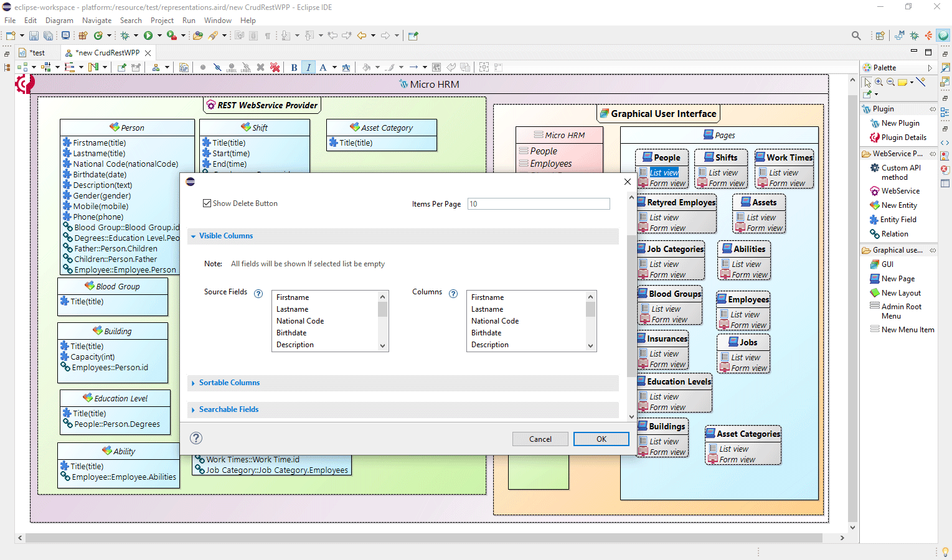Click the Save All toolbar icon
The image size is (952, 560).
pyautogui.click(x=48, y=35)
